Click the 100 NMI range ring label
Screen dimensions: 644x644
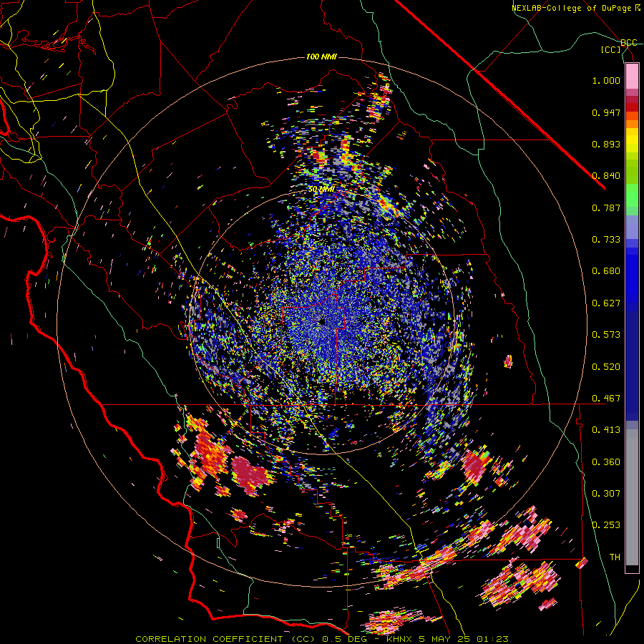[321, 57]
